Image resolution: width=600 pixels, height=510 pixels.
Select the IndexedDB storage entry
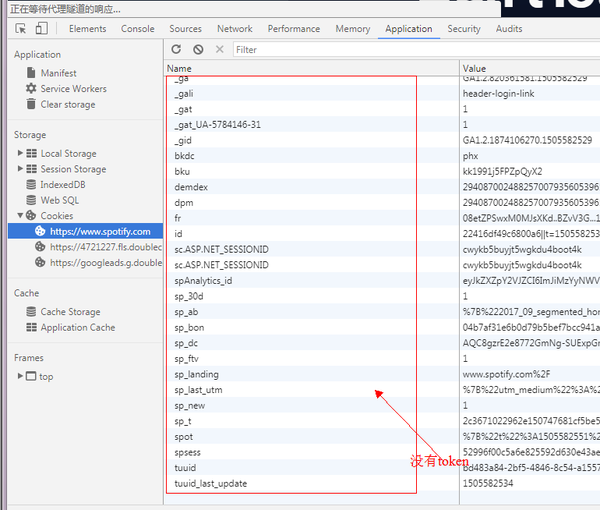coord(63,185)
